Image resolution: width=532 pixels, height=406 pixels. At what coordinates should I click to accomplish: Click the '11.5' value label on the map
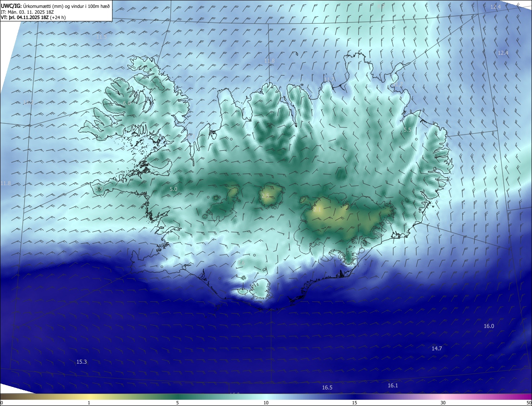(101, 37)
